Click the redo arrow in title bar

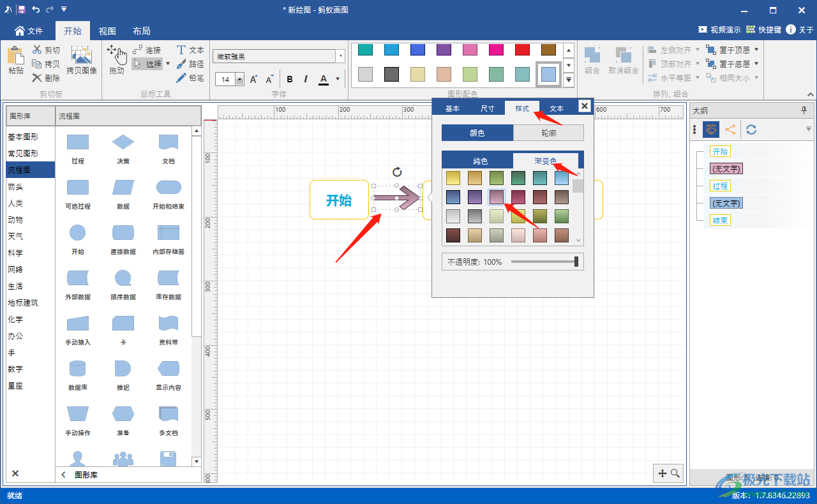click(x=50, y=10)
